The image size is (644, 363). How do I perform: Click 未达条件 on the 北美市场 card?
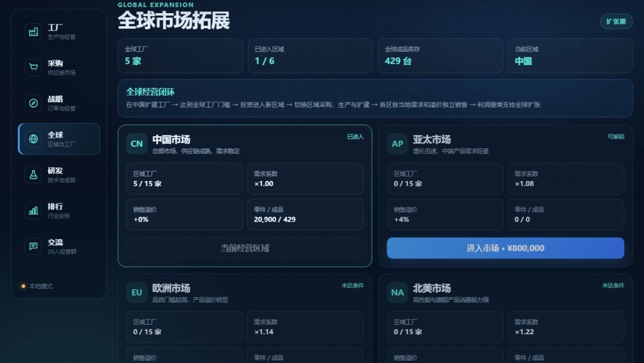(x=613, y=285)
